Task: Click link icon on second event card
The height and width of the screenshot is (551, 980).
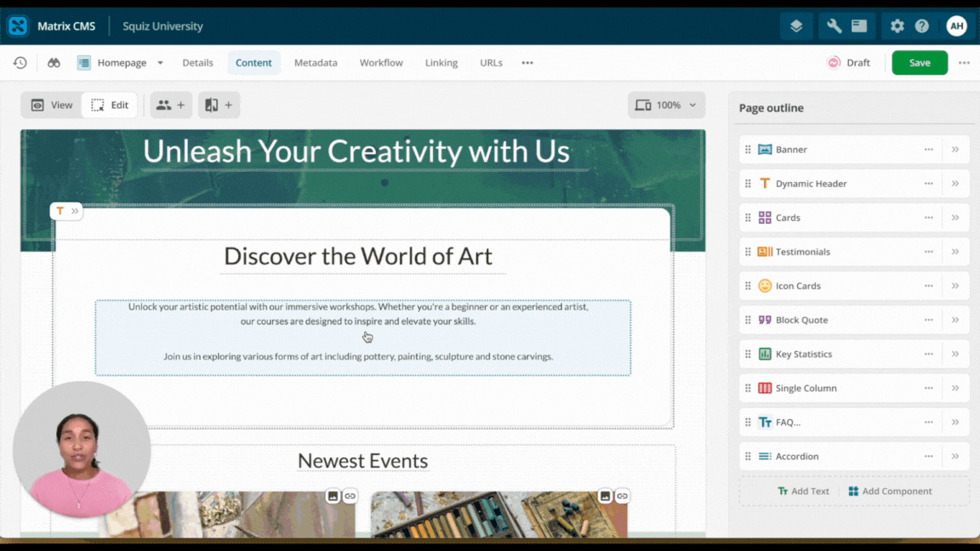Action: [x=622, y=496]
